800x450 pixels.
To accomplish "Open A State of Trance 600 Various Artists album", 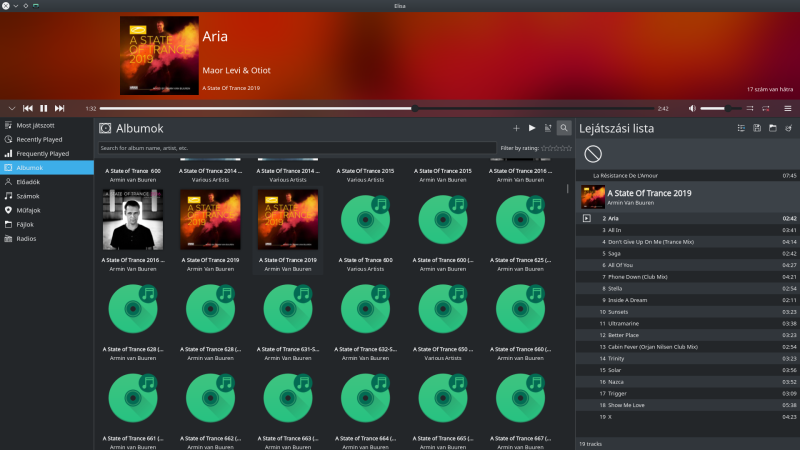I will (365, 219).
